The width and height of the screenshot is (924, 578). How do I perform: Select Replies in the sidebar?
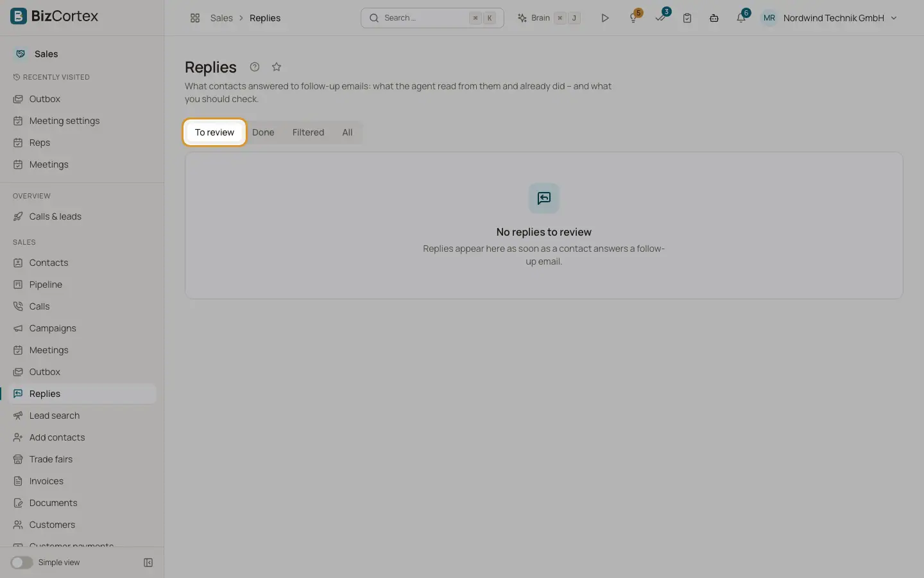tap(82, 394)
